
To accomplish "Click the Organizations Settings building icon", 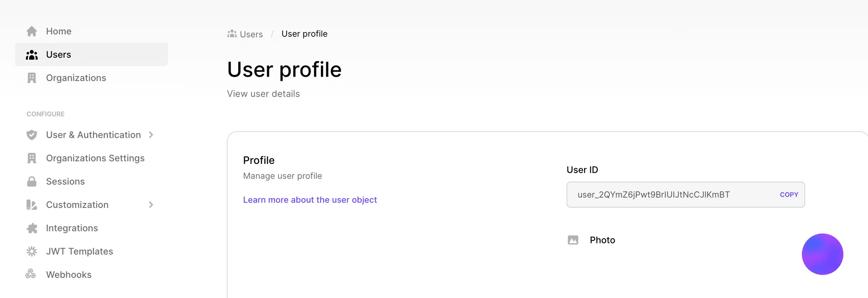I will [31, 158].
